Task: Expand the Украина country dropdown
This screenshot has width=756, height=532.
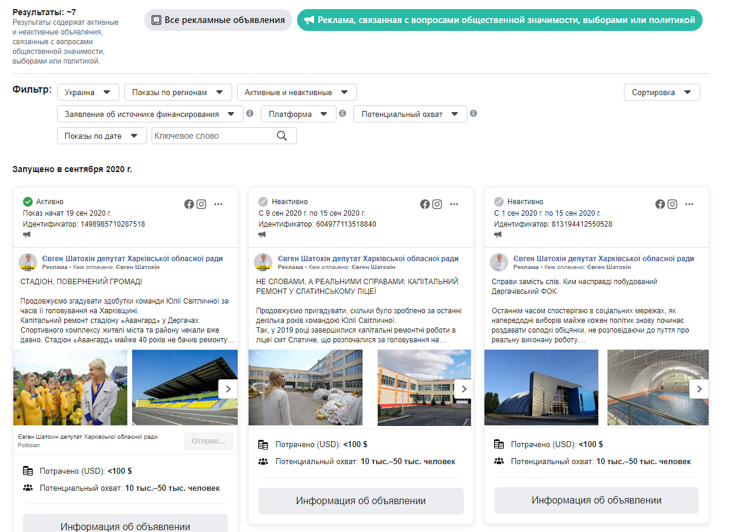Action: [x=87, y=93]
